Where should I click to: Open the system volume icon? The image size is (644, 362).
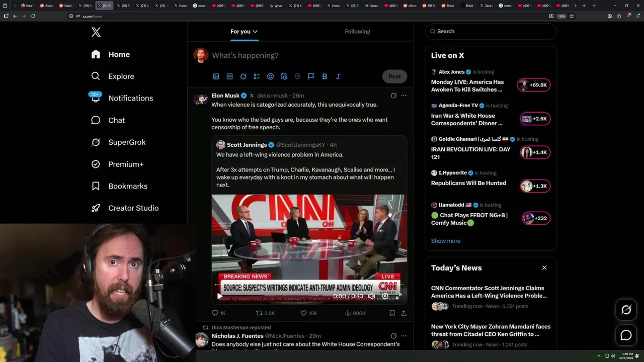[x=613, y=356]
